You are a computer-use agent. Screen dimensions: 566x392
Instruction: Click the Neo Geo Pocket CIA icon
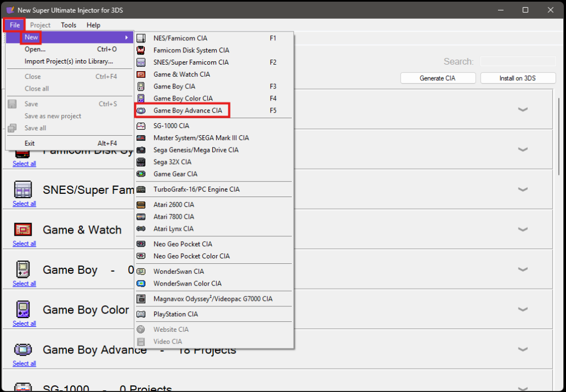(141, 244)
